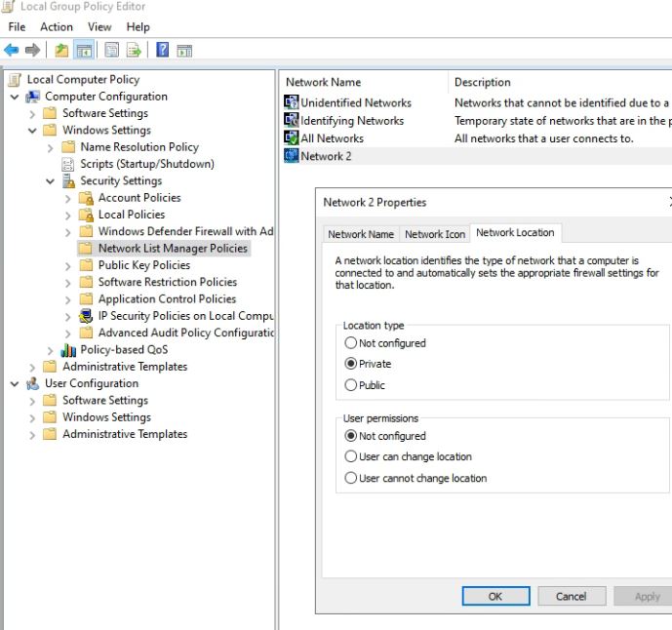Select User permissions Not configured radio
Image resolution: width=672 pixels, height=630 pixels.
350,436
